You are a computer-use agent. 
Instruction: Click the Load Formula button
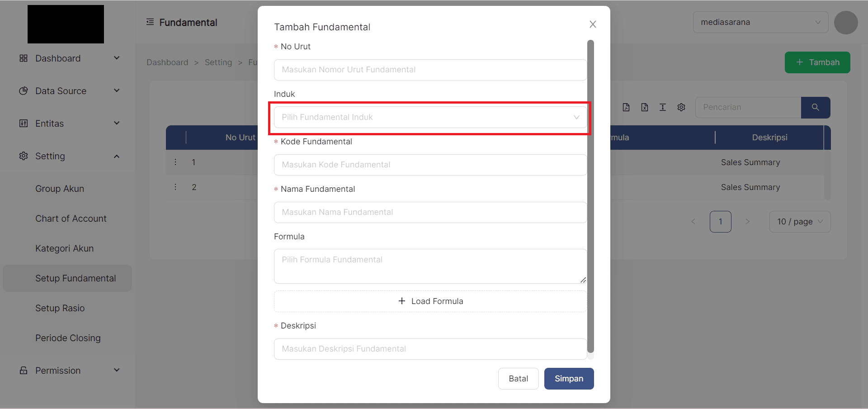point(430,301)
